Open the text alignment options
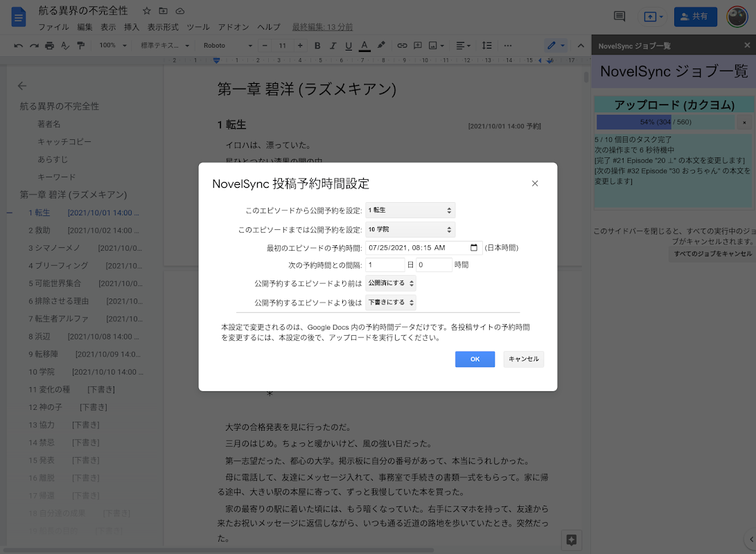The height and width of the screenshot is (554, 756). (x=463, y=46)
